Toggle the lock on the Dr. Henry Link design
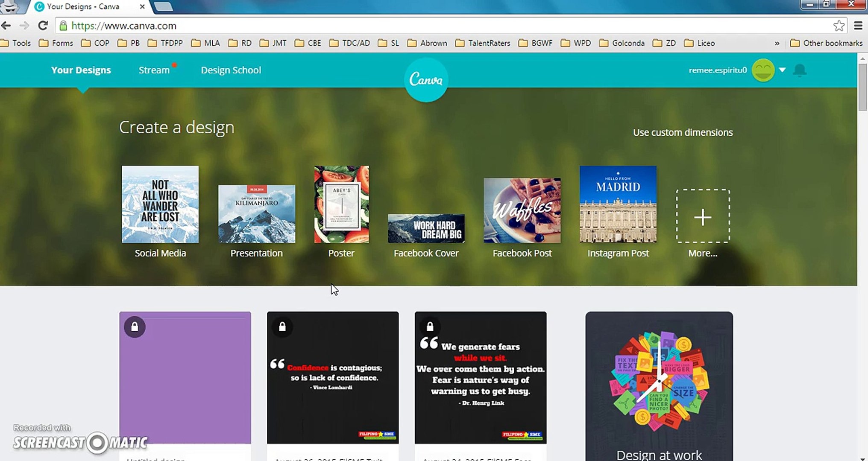The width and height of the screenshot is (868, 461). [430, 327]
